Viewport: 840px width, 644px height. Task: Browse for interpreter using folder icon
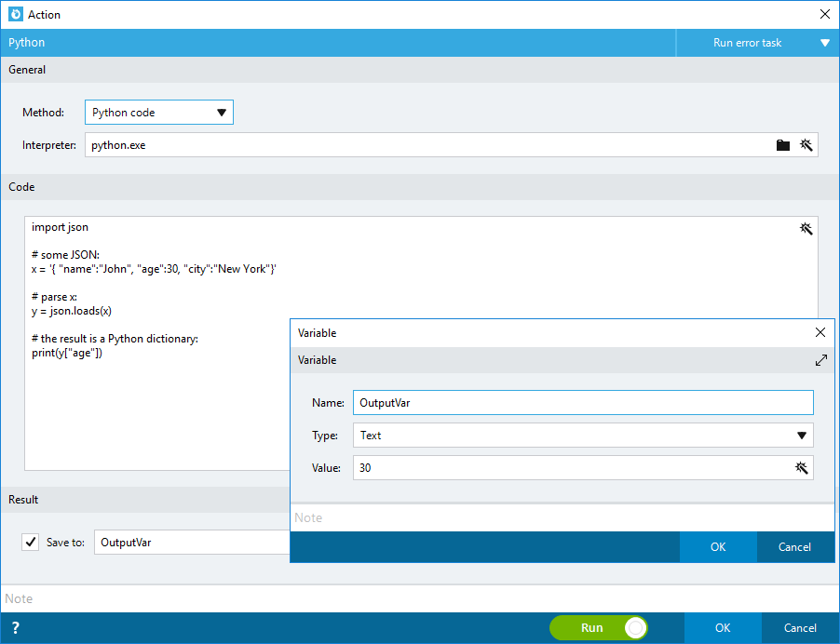click(x=782, y=145)
